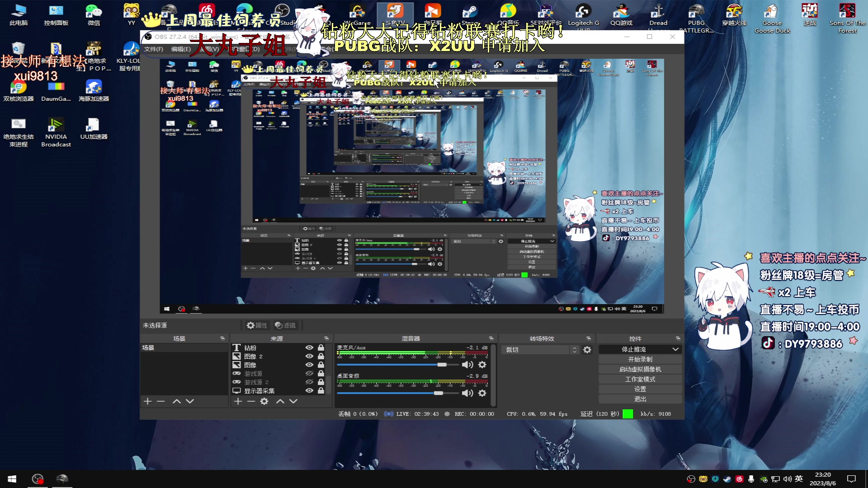Open 桌面音频 mixer gear settings
Screen dimensions: 868x488
tap(482, 393)
